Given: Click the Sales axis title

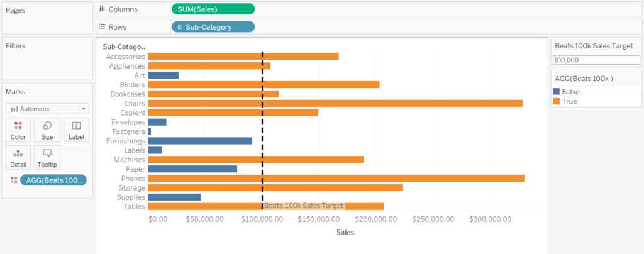Looking at the screenshot, I should [x=345, y=233].
